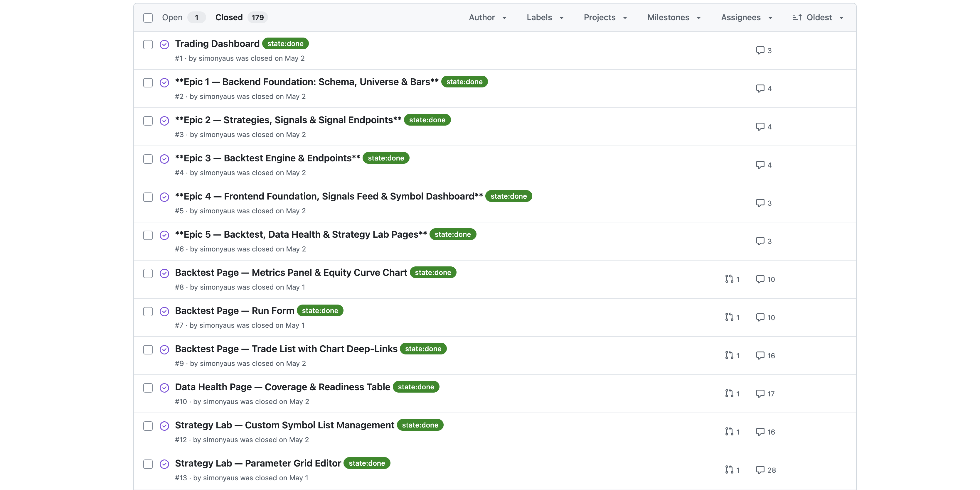Select Parameter Grid Editor issue checkbox

[x=148, y=464]
